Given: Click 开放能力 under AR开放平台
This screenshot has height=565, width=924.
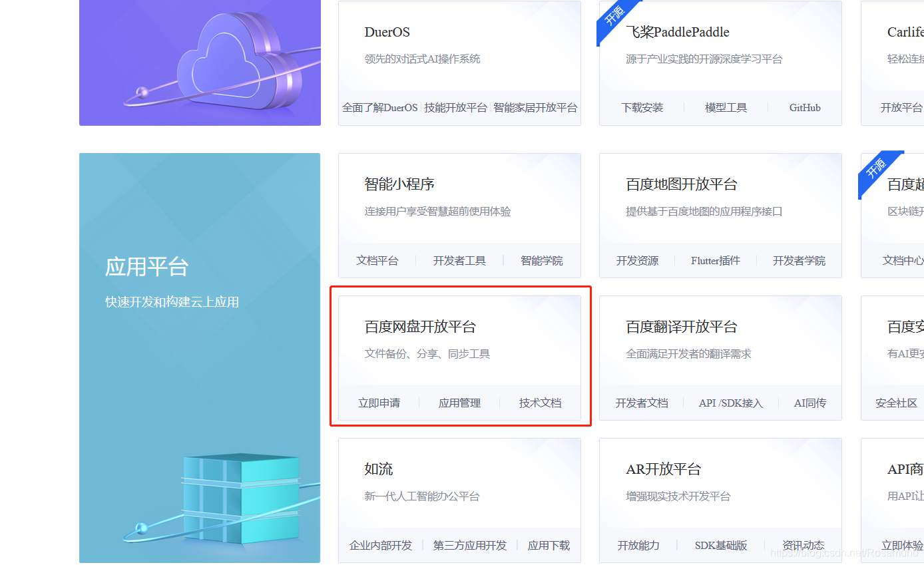Looking at the screenshot, I should pyautogui.click(x=638, y=546).
